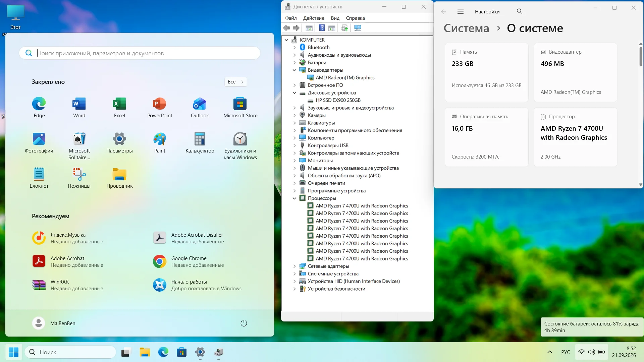The image size is (644, 362).
Task: Open Проводник from pinned apps
Action: [119, 178]
